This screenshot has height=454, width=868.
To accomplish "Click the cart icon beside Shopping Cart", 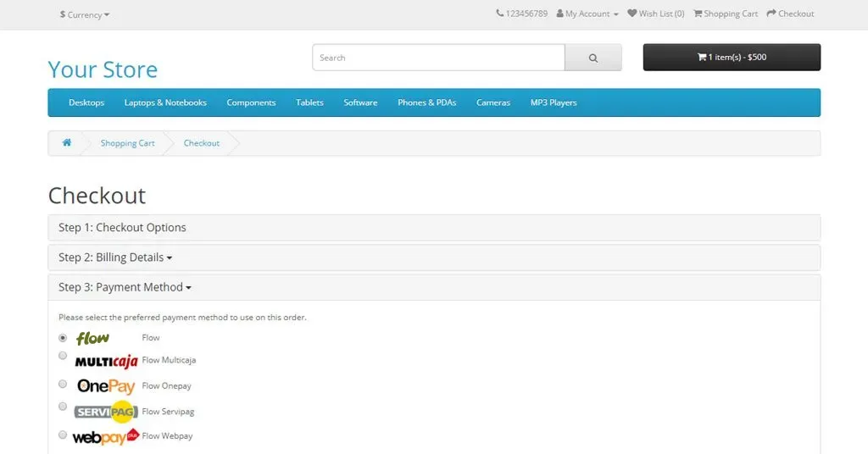I will [x=698, y=14].
